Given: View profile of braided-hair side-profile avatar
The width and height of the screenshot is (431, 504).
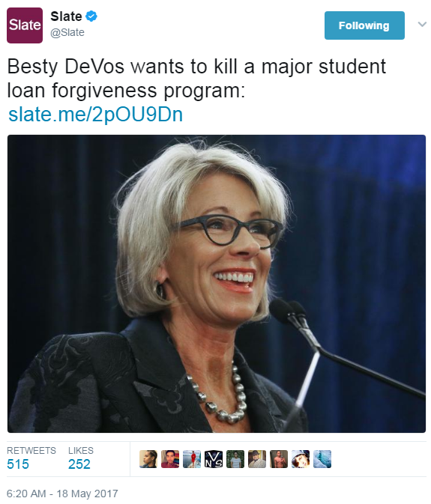Looking at the screenshot, I should tap(148, 458).
